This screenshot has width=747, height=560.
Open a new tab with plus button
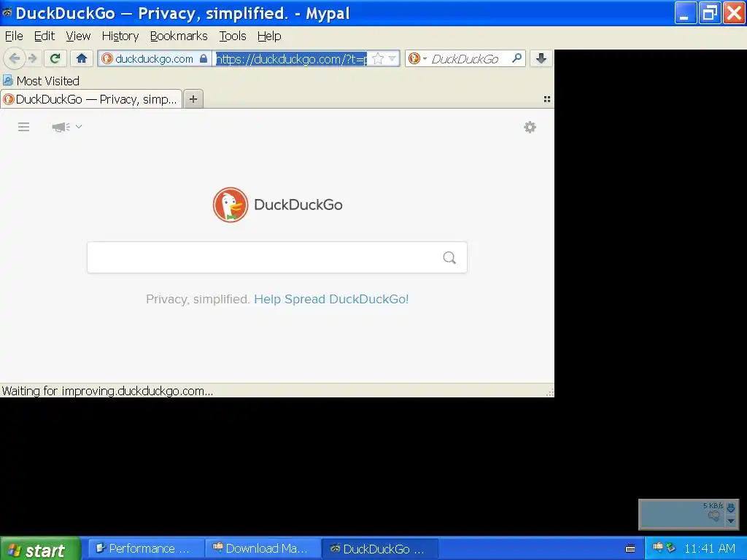[x=193, y=99]
